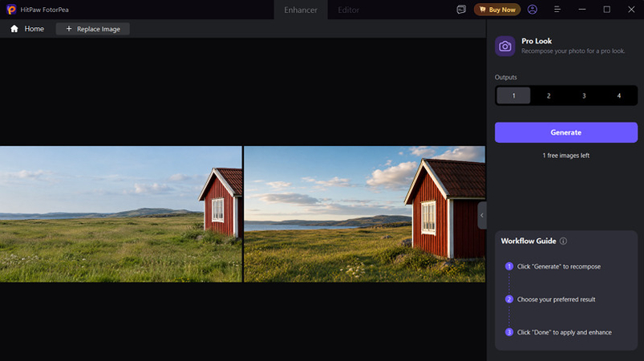Click the Workflow Guide heading
This screenshot has height=361, width=644.
(529, 241)
